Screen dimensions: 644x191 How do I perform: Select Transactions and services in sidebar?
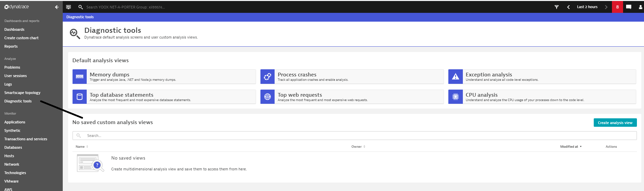point(26,139)
